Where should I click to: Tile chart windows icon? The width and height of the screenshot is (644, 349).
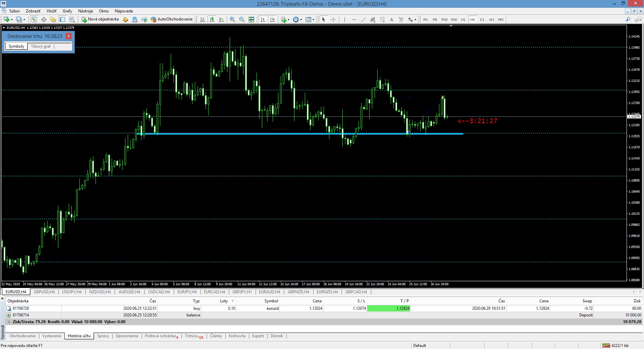pos(251,19)
